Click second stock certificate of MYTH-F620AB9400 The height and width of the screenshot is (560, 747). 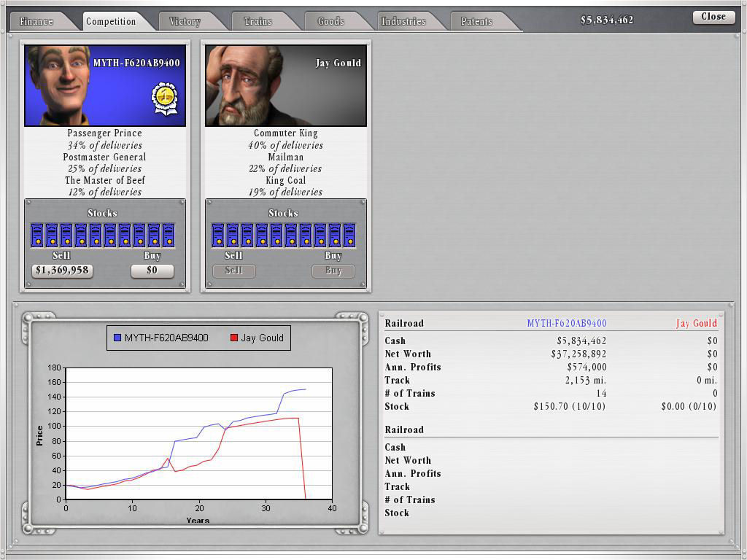[52, 236]
